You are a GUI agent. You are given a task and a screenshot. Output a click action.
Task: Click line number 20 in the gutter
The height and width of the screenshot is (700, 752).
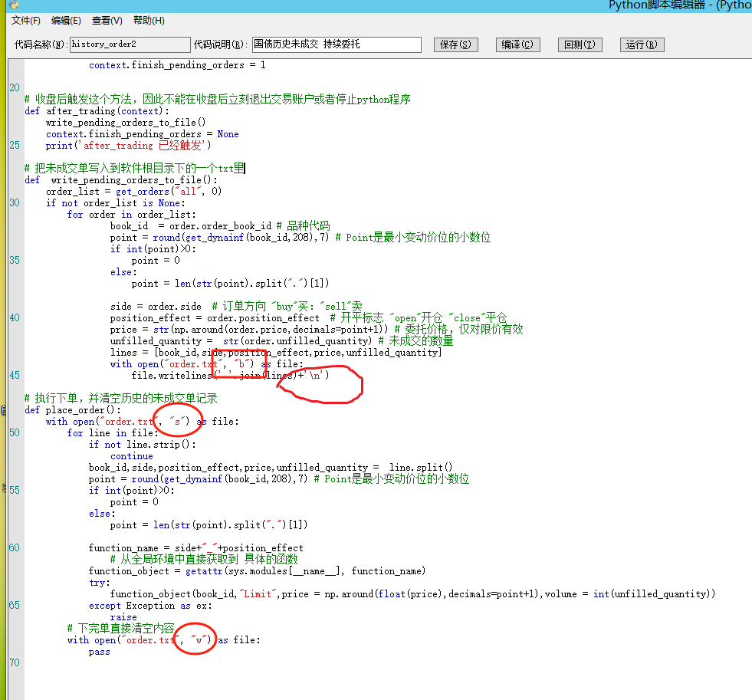point(15,88)
